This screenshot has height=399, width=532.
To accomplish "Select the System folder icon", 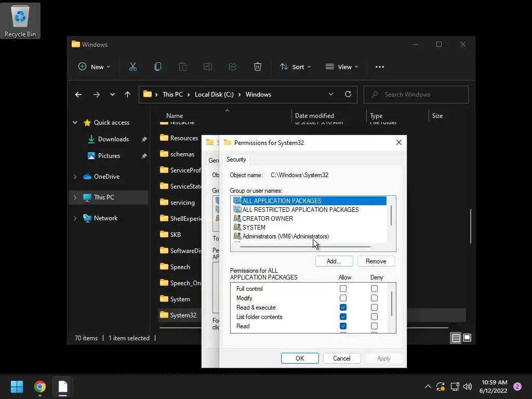I will click(164, 299).
